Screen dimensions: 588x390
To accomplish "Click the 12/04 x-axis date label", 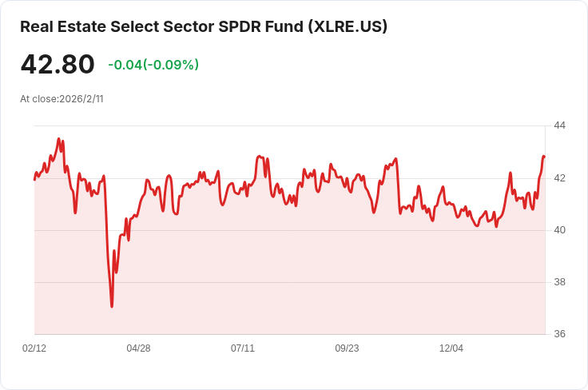I will pos(451,348).
